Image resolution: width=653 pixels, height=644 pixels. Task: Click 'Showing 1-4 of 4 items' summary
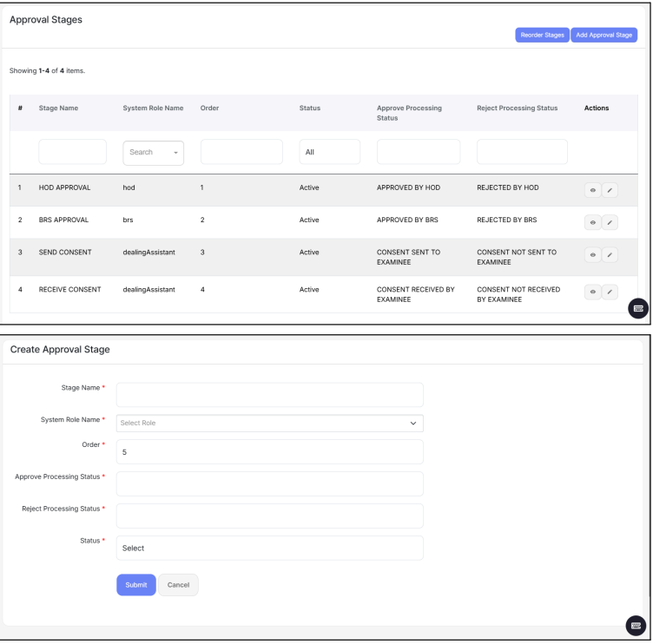pyautogui.click(x=47, y=71)
